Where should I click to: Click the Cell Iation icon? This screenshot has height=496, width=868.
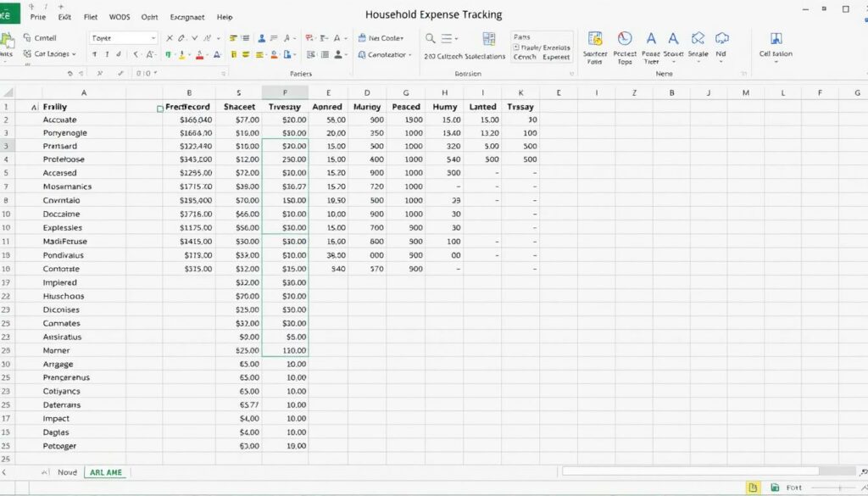pyautogui.click(x=776, y=38)
